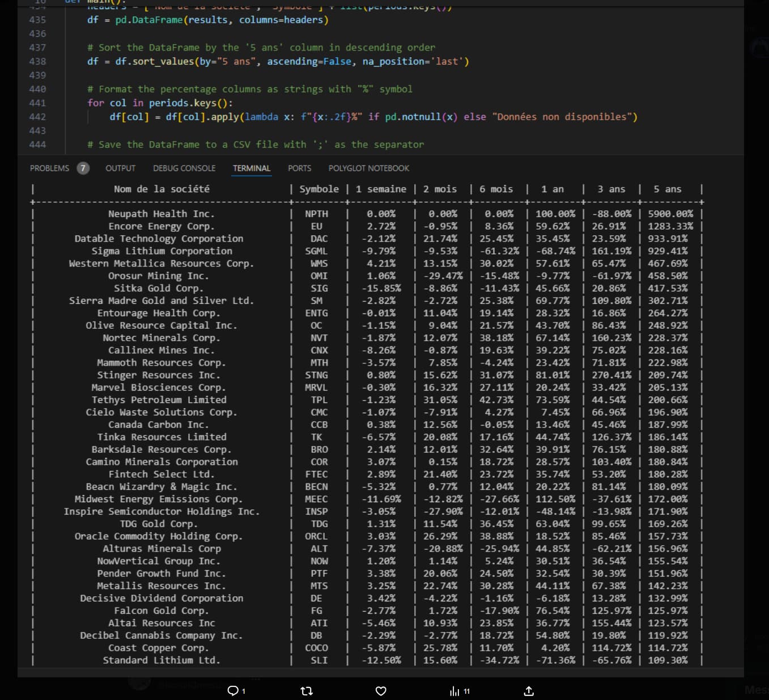Click the NPTH symbol cell
The height and width of the screenshot is (700, 769).
click(x=316, y=214)
